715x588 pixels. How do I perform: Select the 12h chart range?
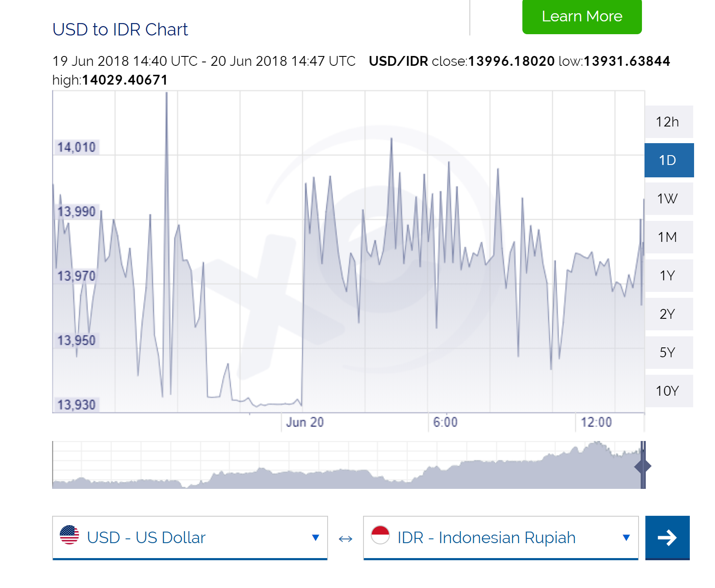pos(668,122)
